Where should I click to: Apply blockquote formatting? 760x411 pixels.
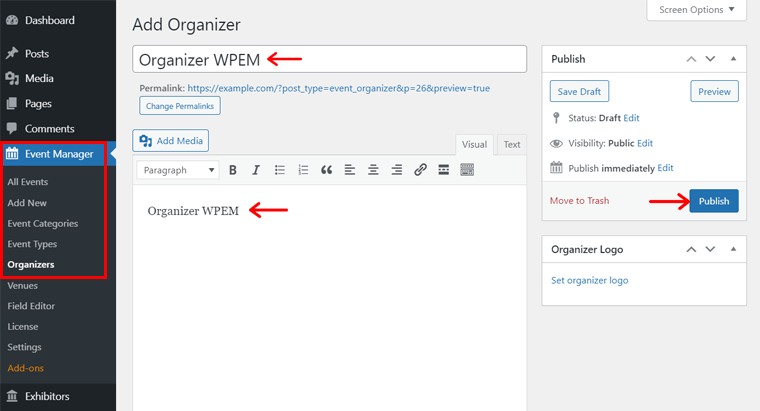[326, 170]
